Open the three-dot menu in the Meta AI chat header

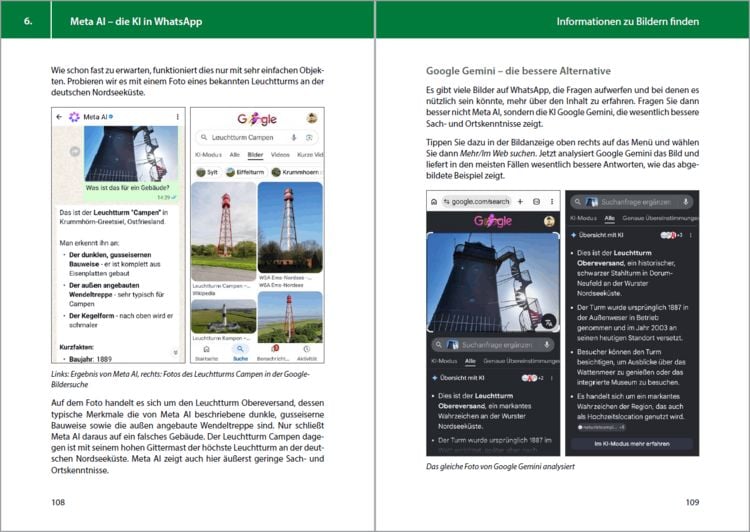pyautogui.click(x=177, y=117)
